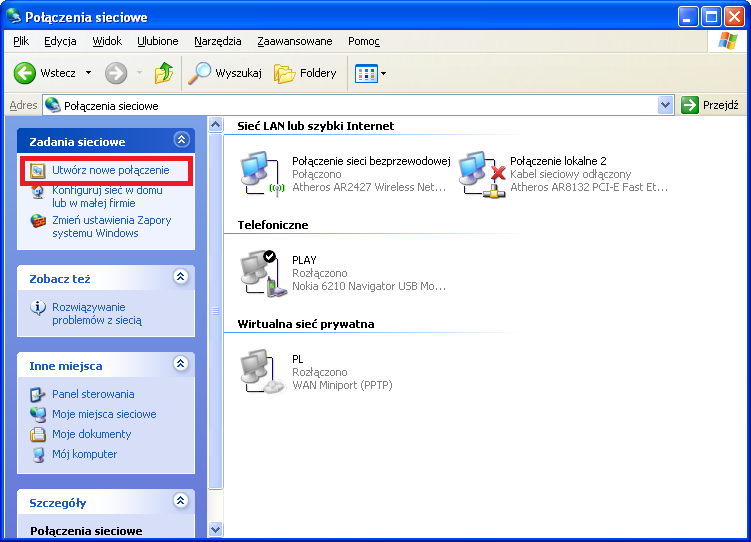The height and width of the screenshot is (542, 751).
Task: Click the Wirtualna sieć prywatna header
Action: pyautogui.click(x=306, y=324)
